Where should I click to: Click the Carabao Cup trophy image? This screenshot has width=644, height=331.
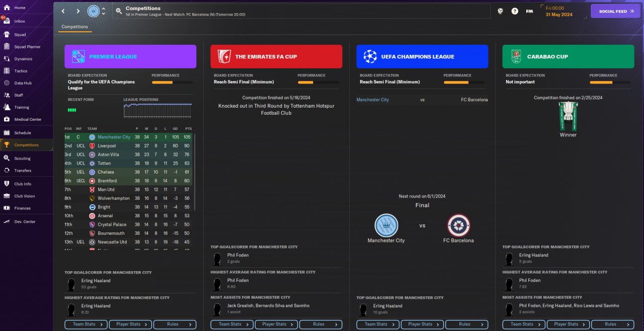coord(568,116)
